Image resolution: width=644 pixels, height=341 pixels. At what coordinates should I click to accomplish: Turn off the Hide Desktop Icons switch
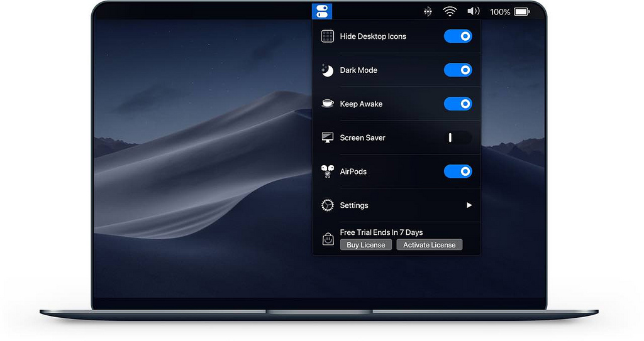point(458,36)
